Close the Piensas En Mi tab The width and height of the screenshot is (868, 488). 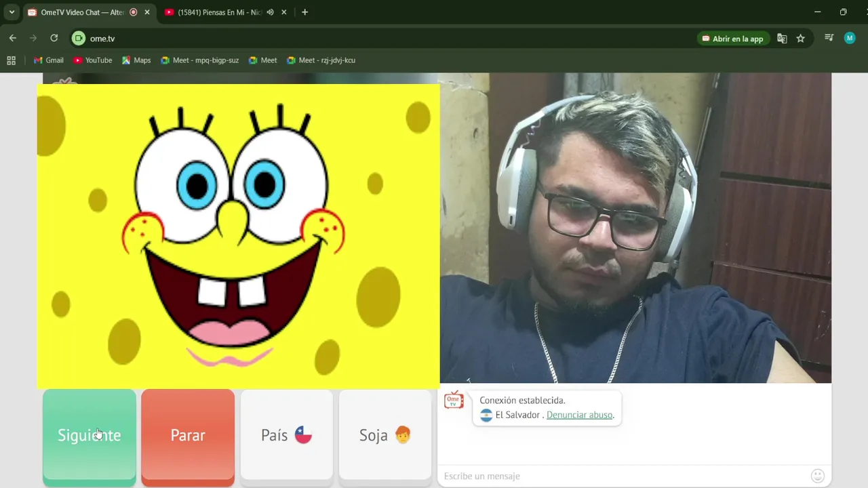coord(284,12)
